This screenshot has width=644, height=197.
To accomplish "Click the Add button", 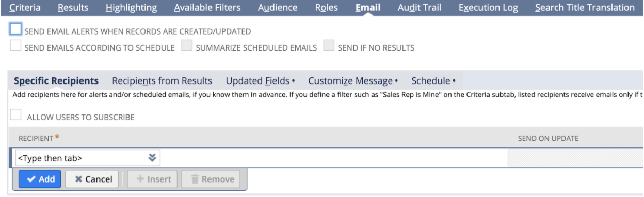I will tap(40, 179).
